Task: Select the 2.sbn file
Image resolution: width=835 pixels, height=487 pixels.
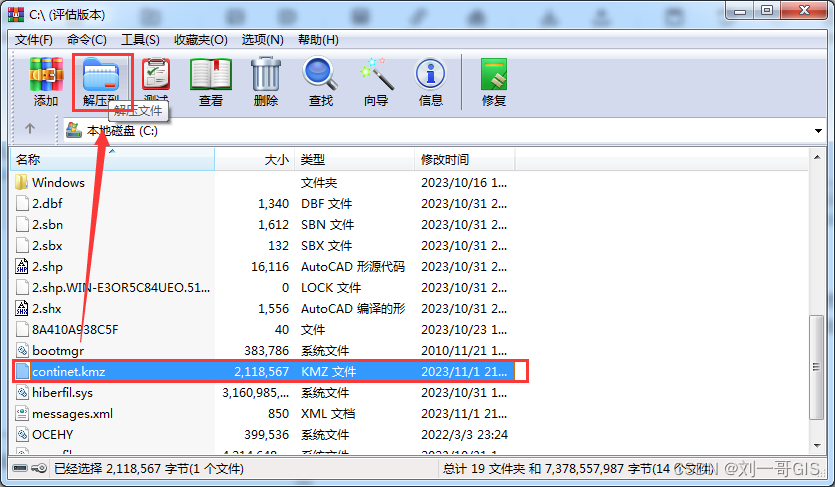Action: [47, 225]
